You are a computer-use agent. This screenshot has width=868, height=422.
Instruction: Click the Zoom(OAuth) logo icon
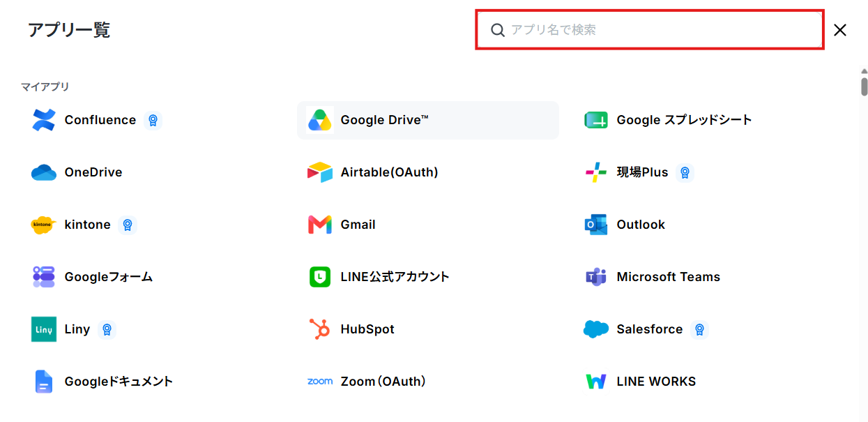(x=320, y=382)
